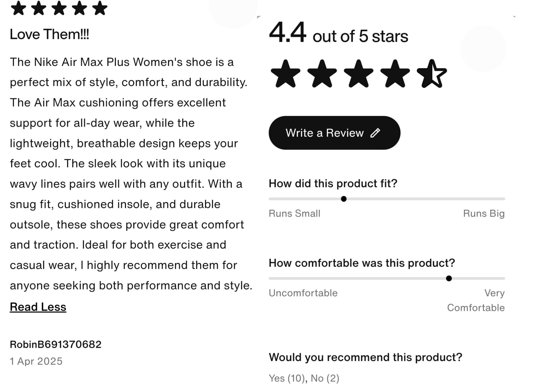The image size is (549, 392).
Task: Click the Runs Big label
Action: 484,214
